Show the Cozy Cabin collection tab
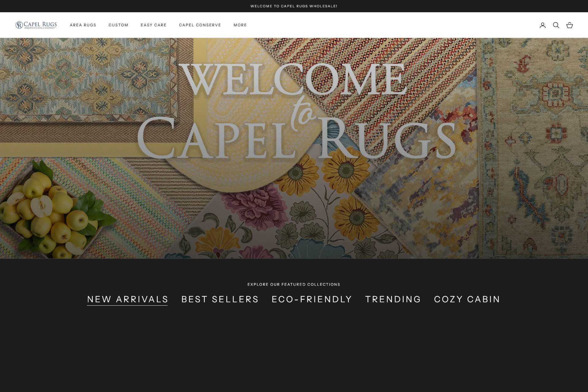This screenshot has width=588, height=392. pyautogui.click(x=467, y=299)
